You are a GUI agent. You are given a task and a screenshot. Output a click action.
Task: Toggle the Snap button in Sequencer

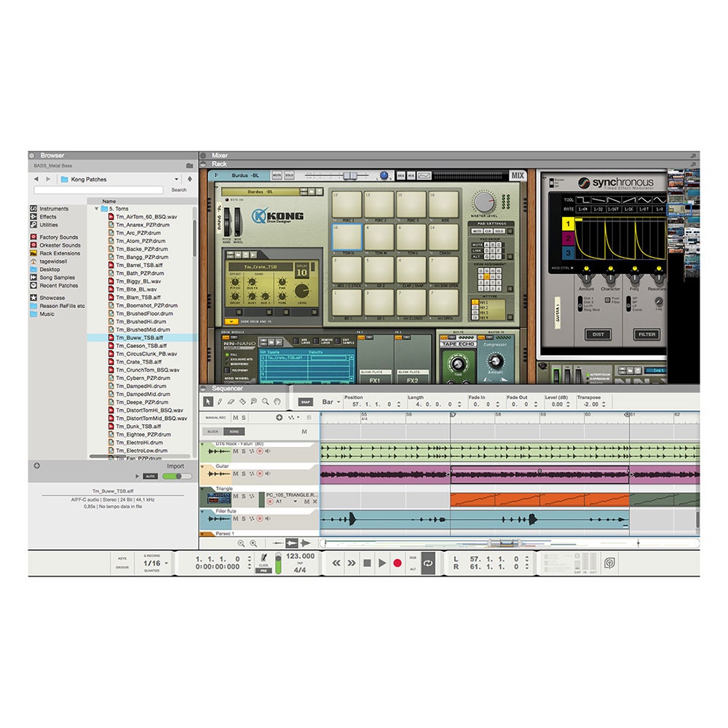(305, 402)
